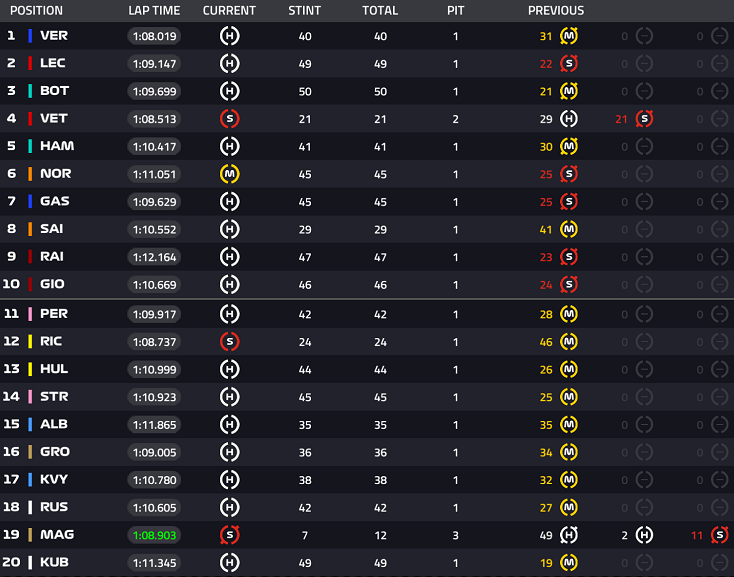Click the LAP TIME column header

tap(154, 10)
